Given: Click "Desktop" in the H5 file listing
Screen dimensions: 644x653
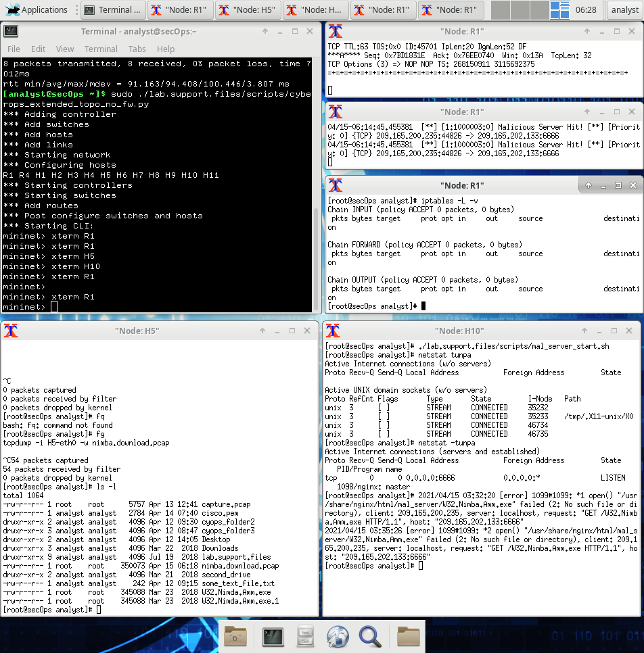Looking at the screenshot, I should point(216,539).
